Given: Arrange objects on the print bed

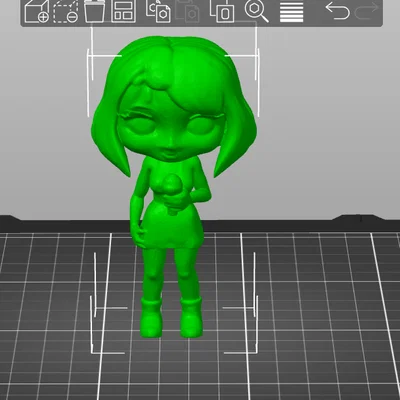Looking at the screenshot, I should (123, 11).
